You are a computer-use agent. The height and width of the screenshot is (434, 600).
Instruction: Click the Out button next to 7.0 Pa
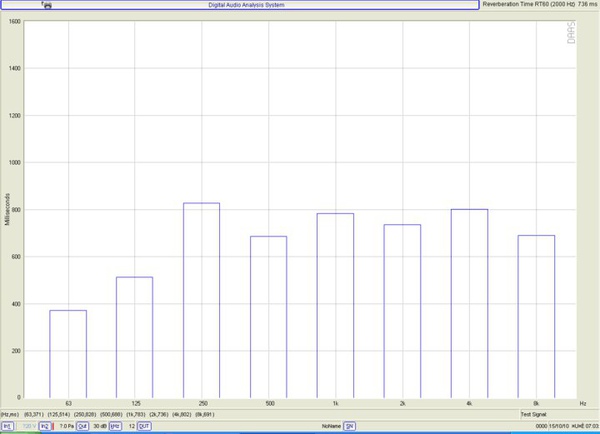click(83, 426)
